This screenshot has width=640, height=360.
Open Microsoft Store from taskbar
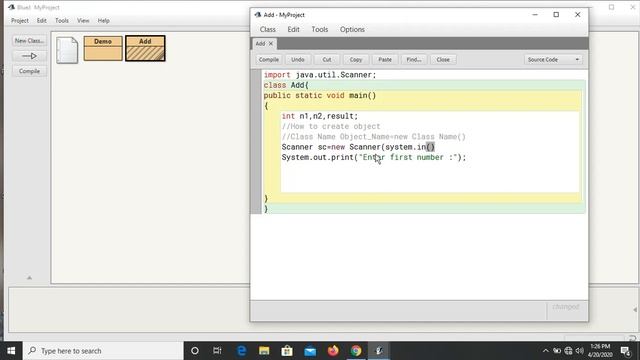click(x=287, y=351)
